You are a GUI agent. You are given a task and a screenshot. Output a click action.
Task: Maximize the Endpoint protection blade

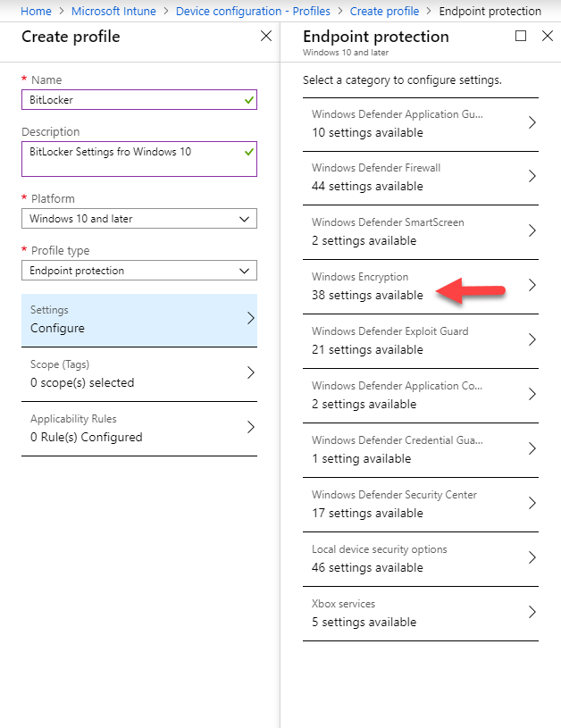pyautogui.click(x=521, y=36)
